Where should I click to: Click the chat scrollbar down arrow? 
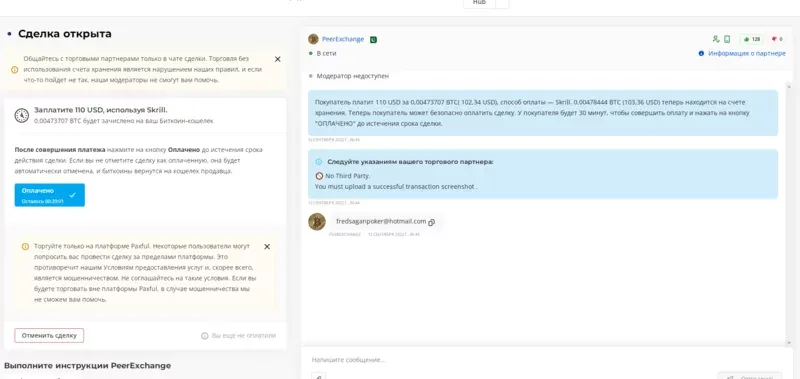click(x=790, y=343)
